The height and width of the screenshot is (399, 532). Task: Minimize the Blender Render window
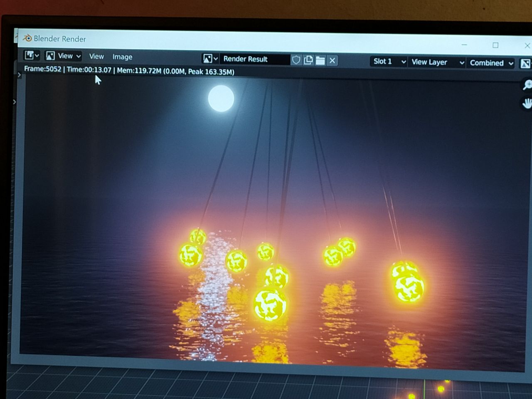[x=464, y=44]
